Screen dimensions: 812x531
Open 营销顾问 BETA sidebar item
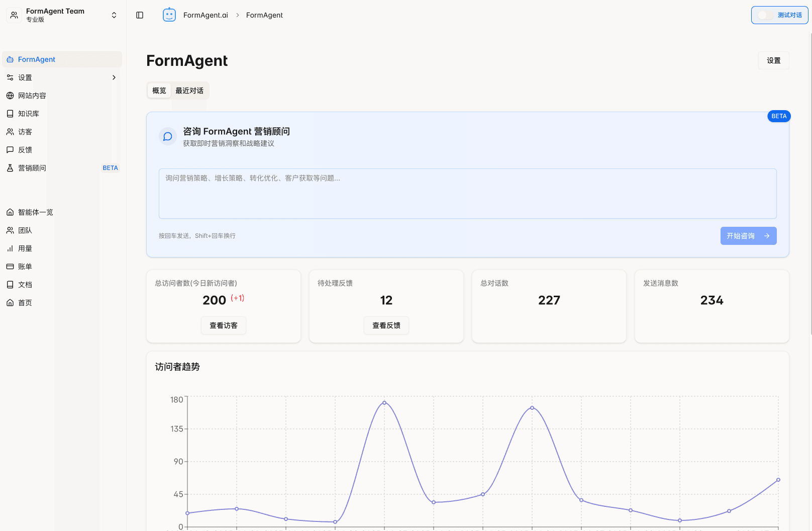click(62, 168)
